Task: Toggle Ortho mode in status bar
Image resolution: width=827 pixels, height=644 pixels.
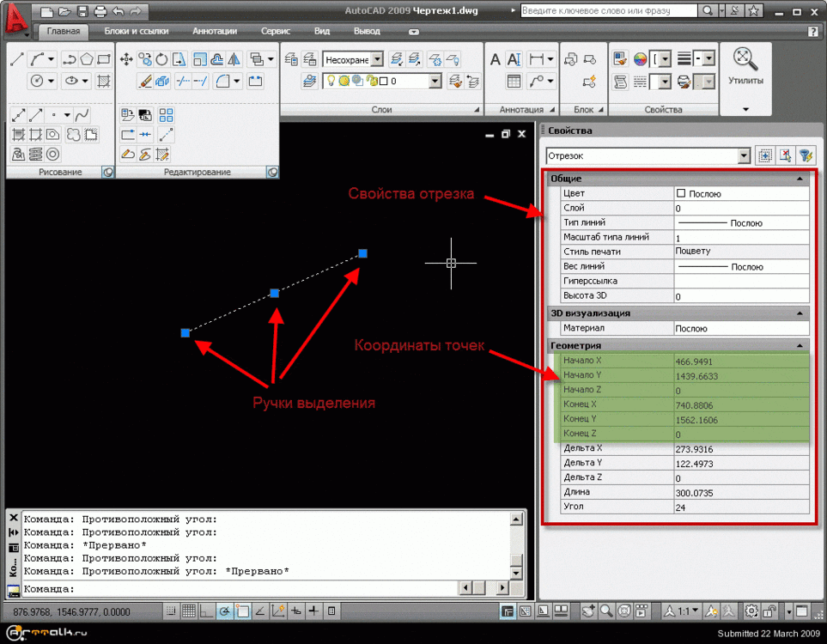Action: tap(207, 611)
